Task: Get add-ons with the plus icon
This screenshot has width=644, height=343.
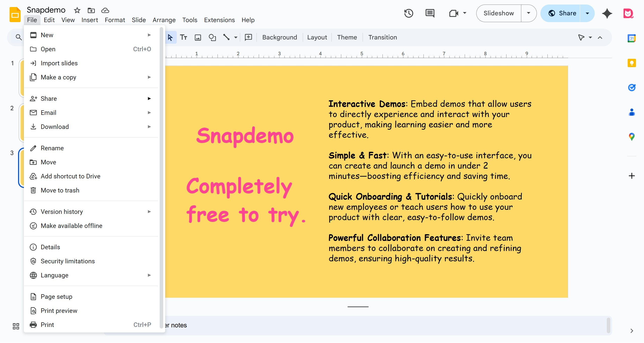Action: coord(632,176)
